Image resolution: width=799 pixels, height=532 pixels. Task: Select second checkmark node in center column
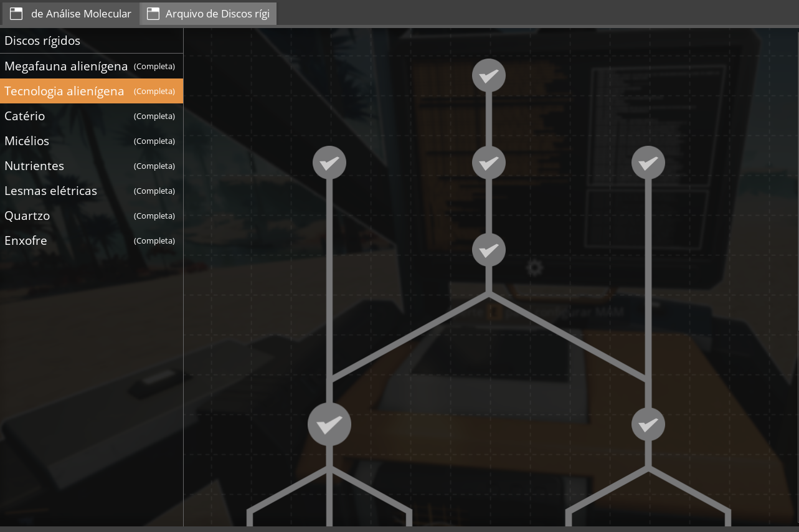coord(489,163)
